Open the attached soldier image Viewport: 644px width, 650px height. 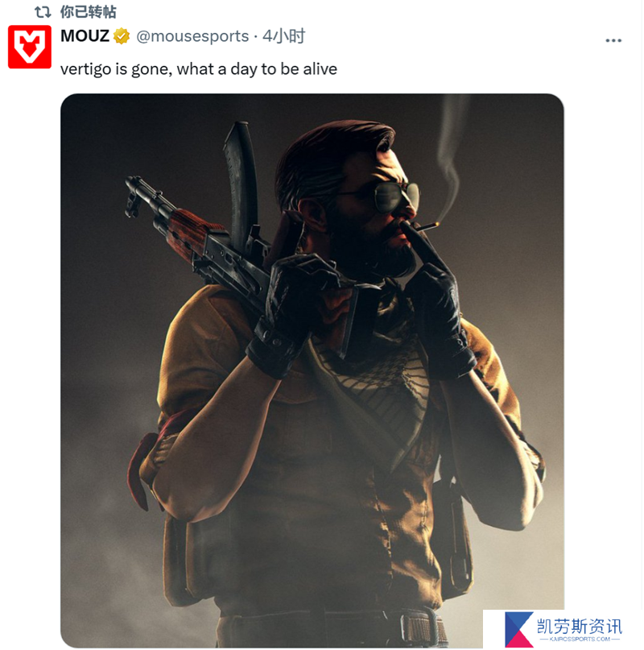(312, 371)
